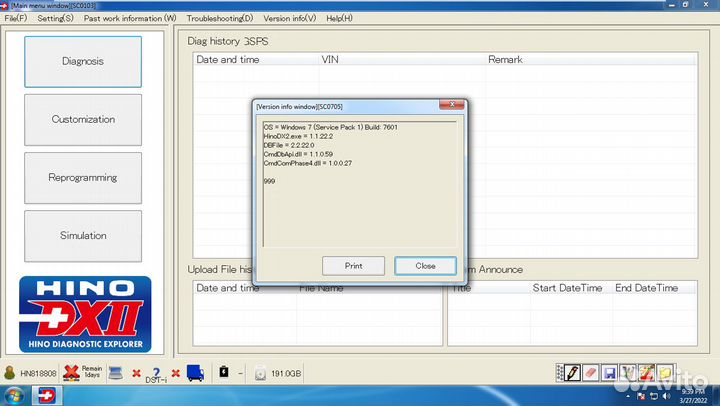Click the Diagnosis button
This screenshot has width=720, height=406.
(x=83, y=61)
